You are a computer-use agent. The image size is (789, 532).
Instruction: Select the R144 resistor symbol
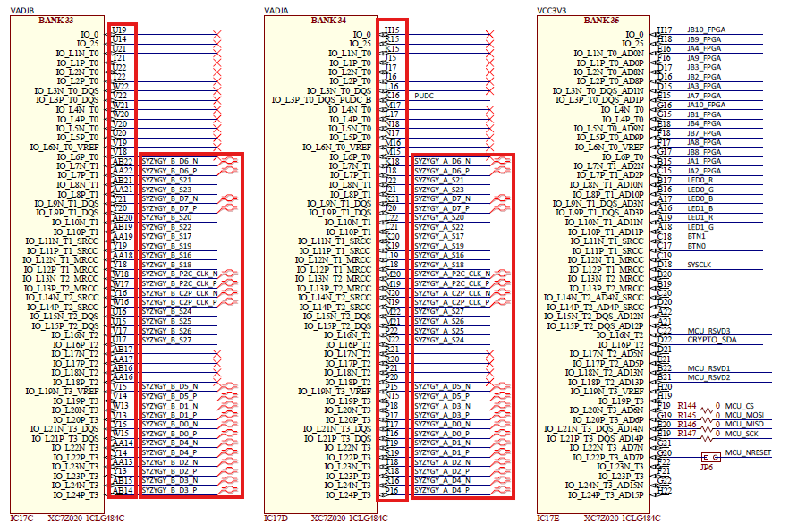[707, 410]
